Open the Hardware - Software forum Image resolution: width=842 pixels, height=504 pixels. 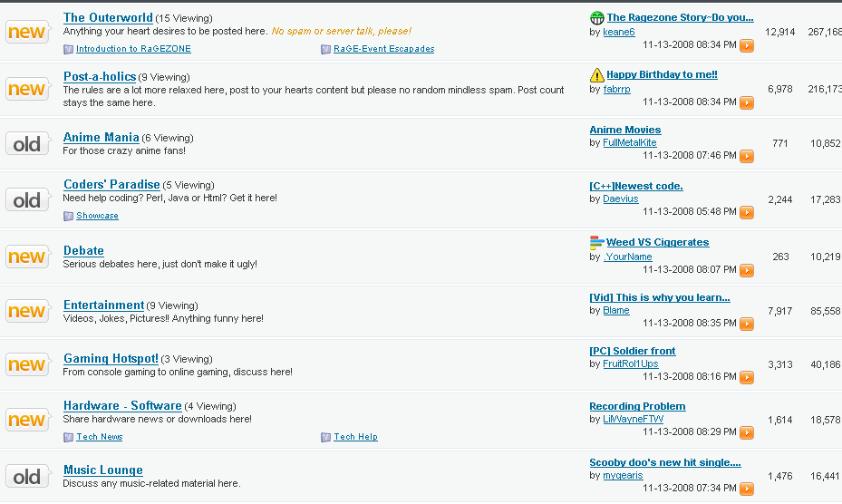point(122,406)
